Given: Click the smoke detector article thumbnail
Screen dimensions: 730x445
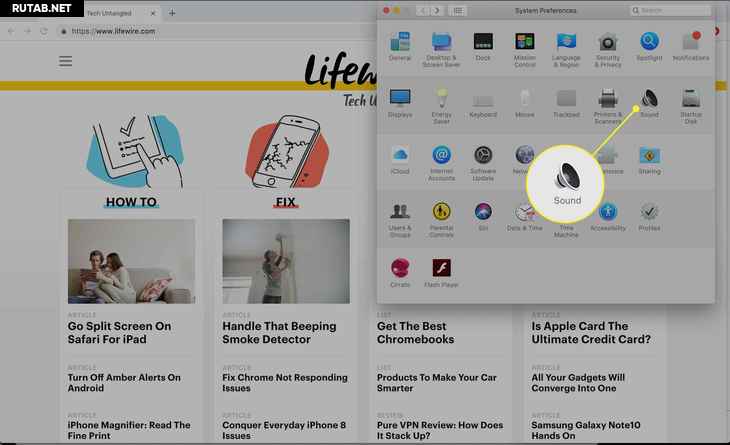Looking at the screenshot, I should point(286,261).
